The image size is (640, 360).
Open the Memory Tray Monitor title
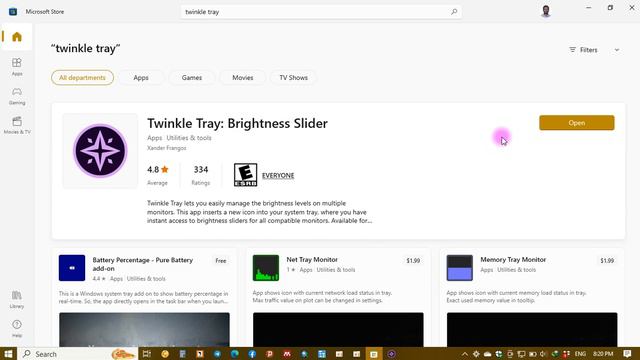[x=513, y=260]
